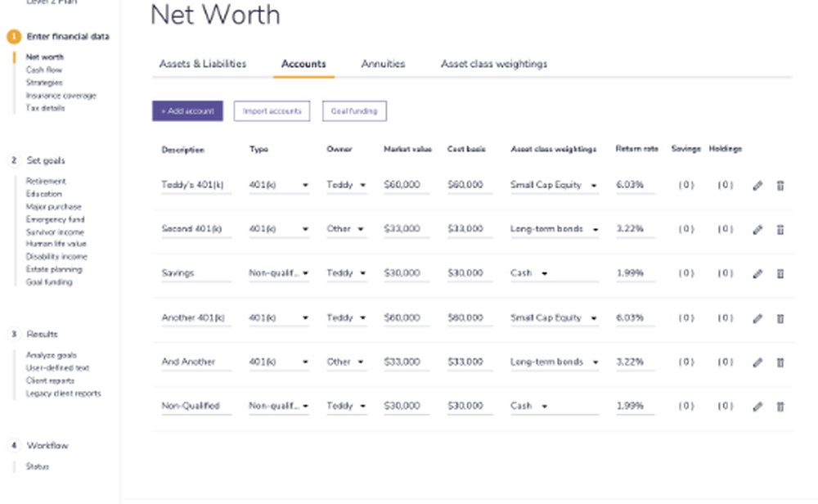Image resolution: width=818 pixels, height=504 pixels.
Task: Open Type dropdown for Teddy's 401(k)
Action: (279, 185)
